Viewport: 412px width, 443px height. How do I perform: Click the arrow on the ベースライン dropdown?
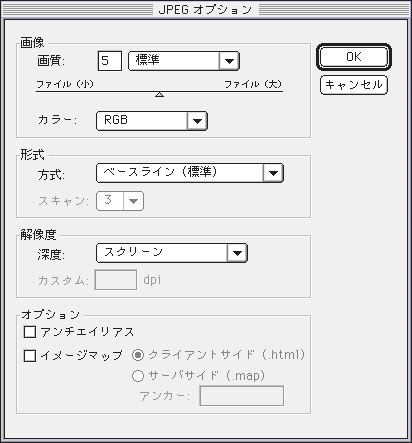click(x=273, y=173)
